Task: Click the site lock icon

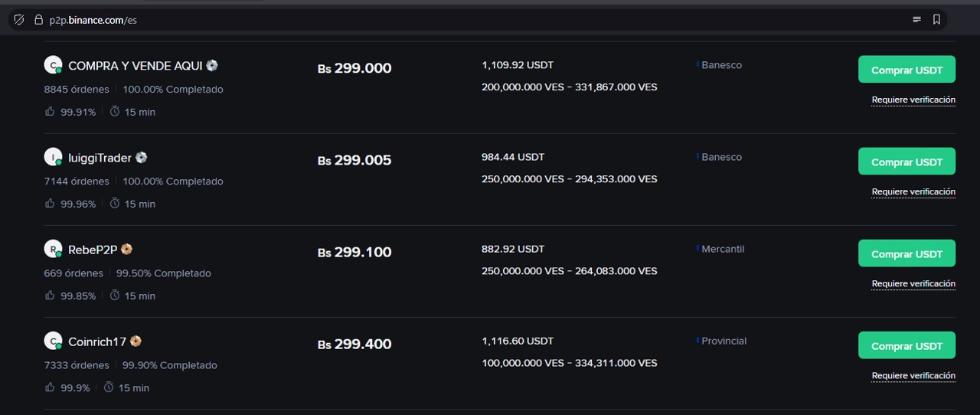Action: [38, 20]
